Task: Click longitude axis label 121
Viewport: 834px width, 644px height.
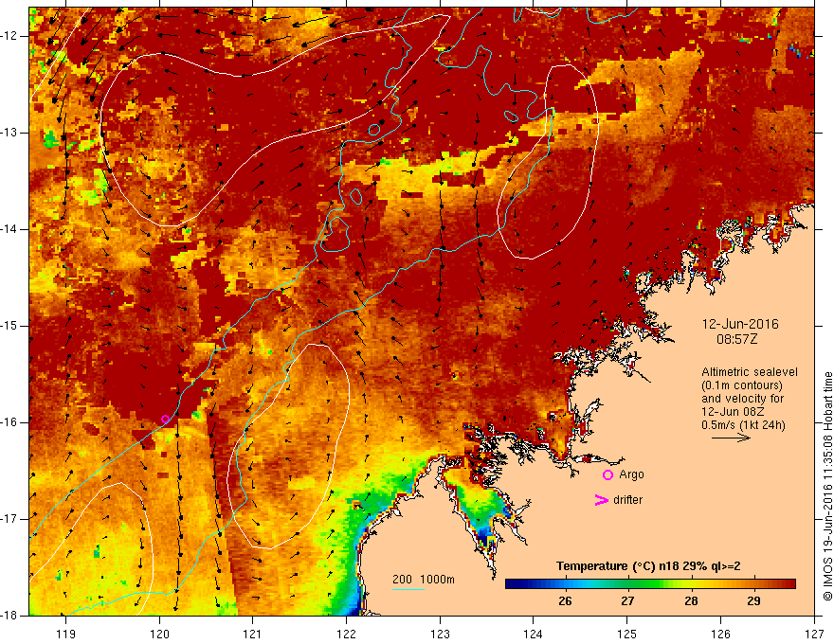Action: point(253,634)
